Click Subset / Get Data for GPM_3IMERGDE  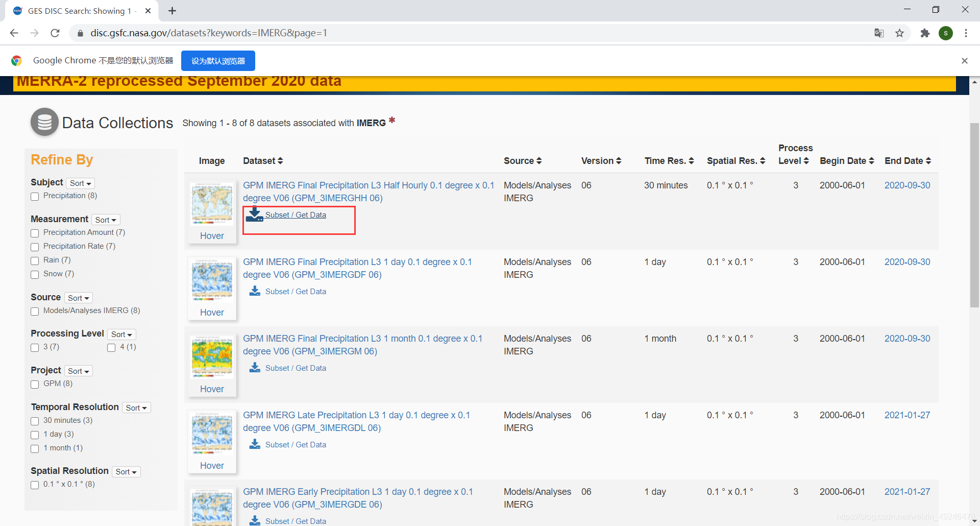point(296,521)
